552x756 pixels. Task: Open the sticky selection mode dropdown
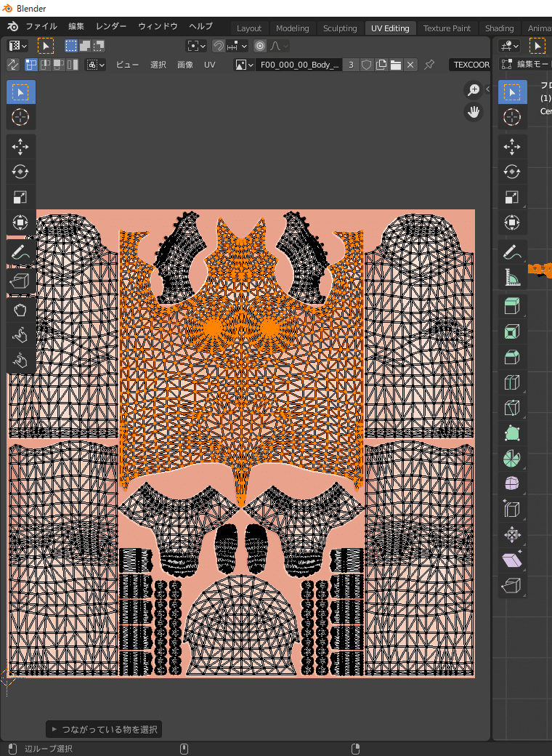[95, 65]
